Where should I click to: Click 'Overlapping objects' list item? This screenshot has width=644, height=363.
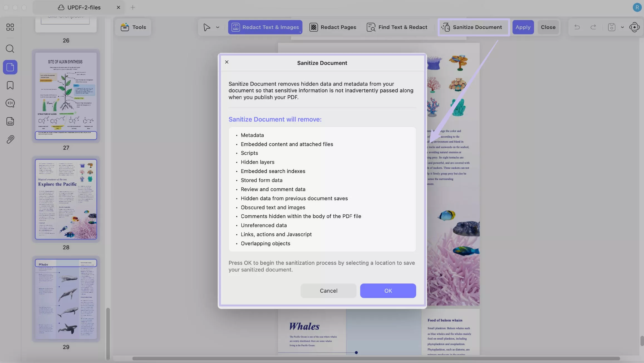click(x=265, y=243)
